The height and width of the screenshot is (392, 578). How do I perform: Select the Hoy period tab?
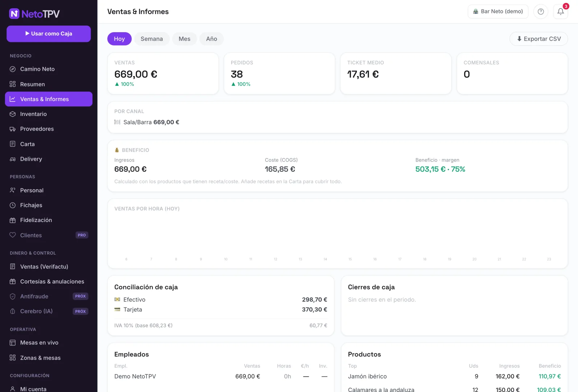point(119,39)
